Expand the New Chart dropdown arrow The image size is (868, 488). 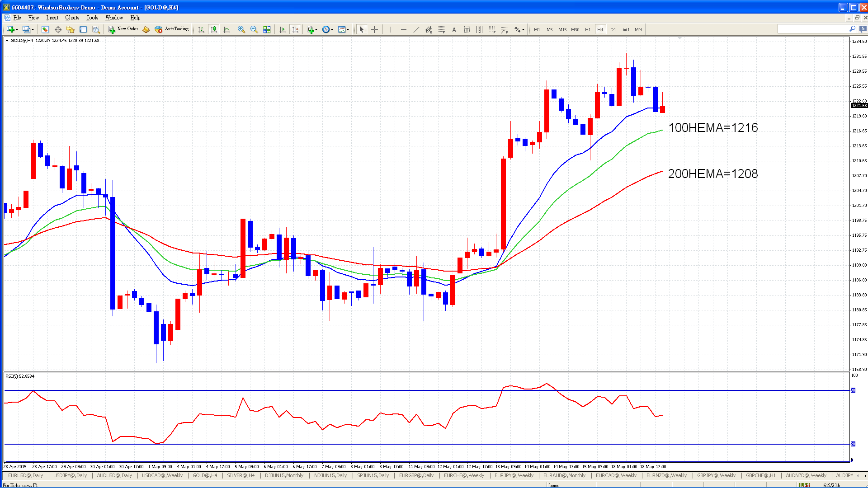(17, 29)
